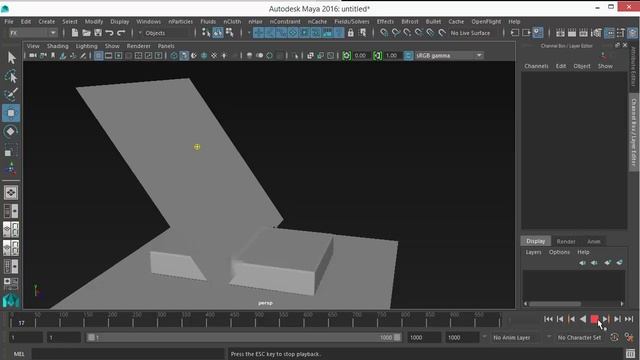Go to end of playback range
640x360 pixels.
click(629, 319)
